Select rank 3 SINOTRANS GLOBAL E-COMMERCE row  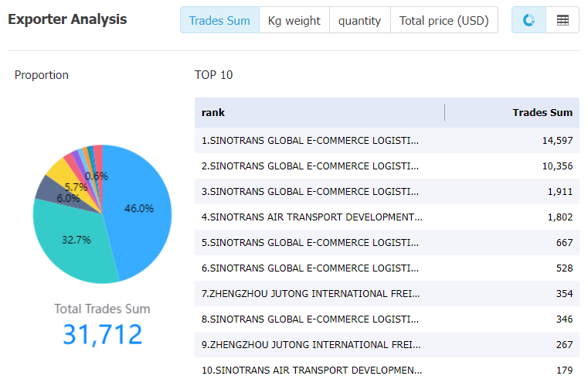pyautogui.click(x=387, y=192)
